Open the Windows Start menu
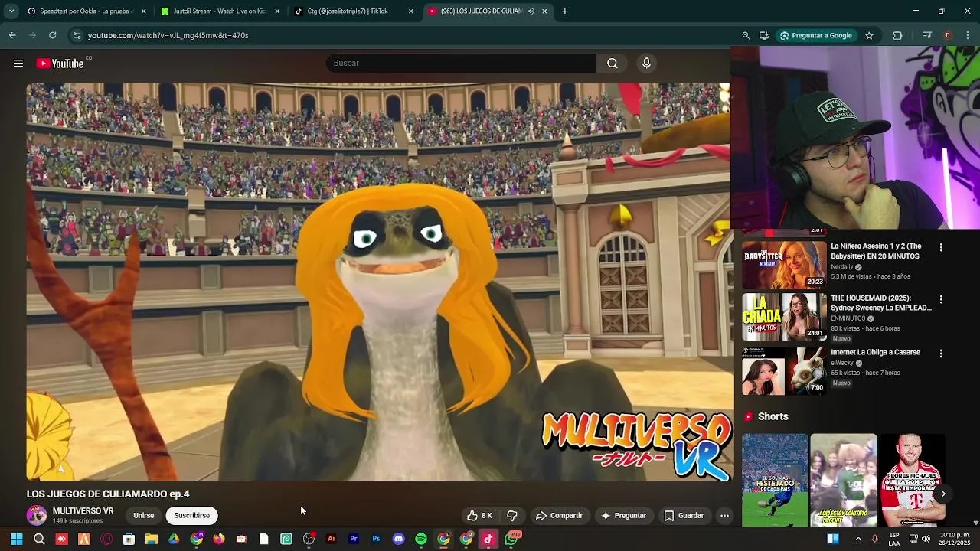The image size is (980, 551). tap(16, 539)
